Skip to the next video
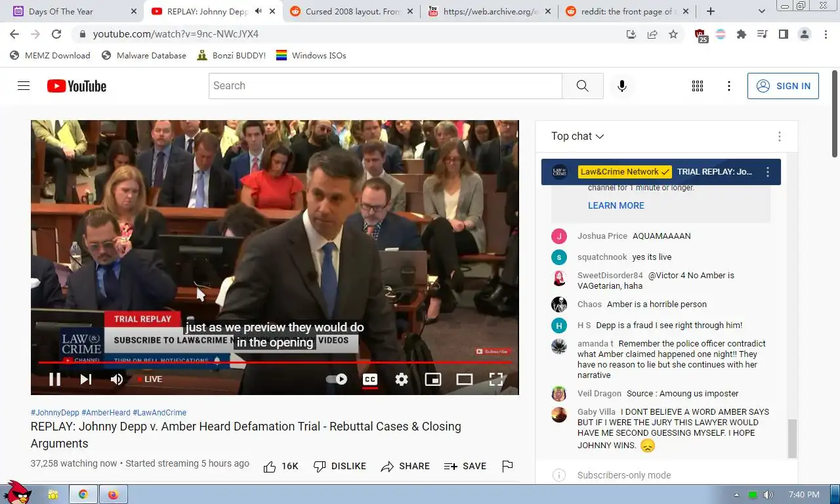Screen dimensions: 840x504 [x=86, y=379]
